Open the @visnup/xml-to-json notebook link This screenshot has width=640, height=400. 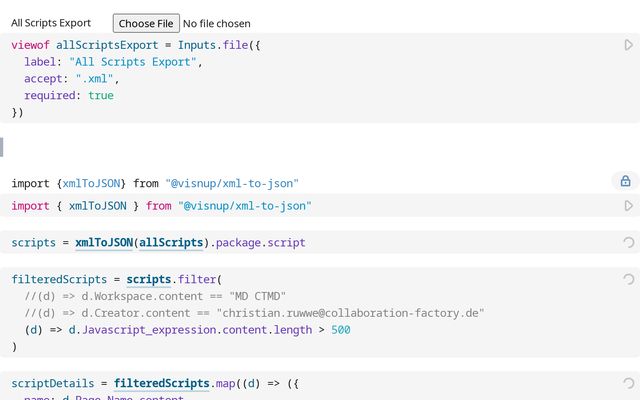(x=232, y=183)
